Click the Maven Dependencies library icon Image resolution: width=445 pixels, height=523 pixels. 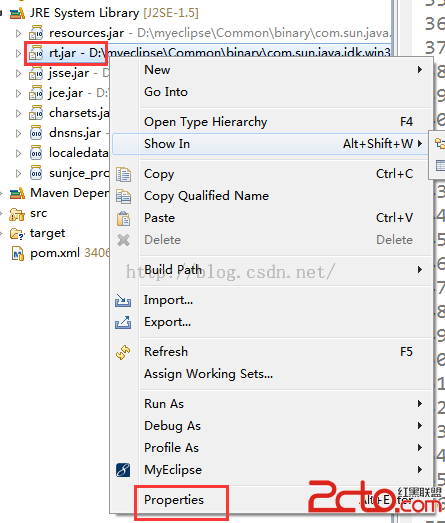(x=17, y=193)
